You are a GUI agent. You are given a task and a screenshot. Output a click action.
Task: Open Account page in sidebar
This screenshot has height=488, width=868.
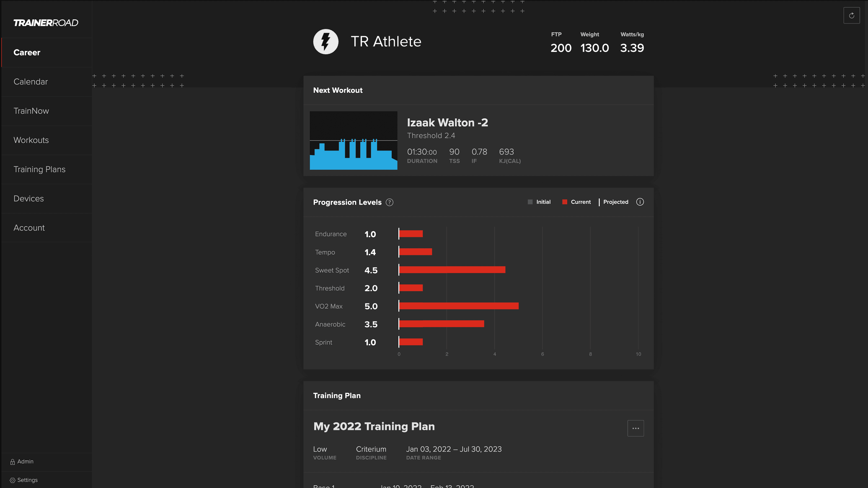click(46, 228)
